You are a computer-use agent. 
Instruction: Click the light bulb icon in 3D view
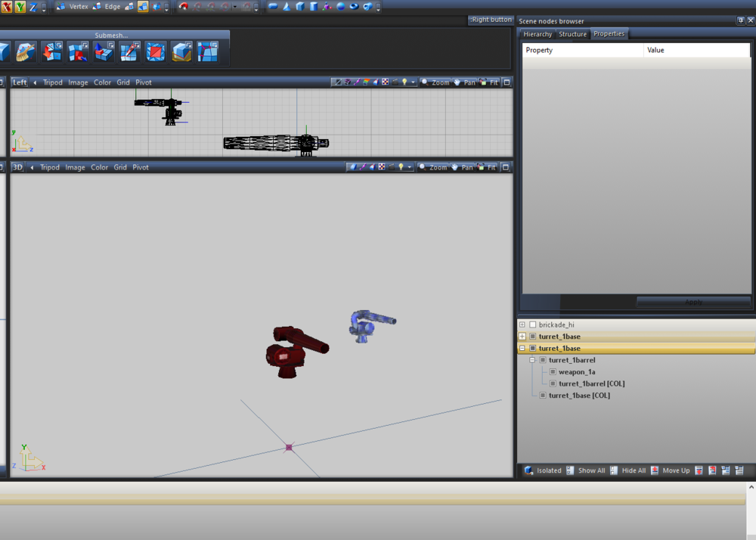(x=401, y=167)
